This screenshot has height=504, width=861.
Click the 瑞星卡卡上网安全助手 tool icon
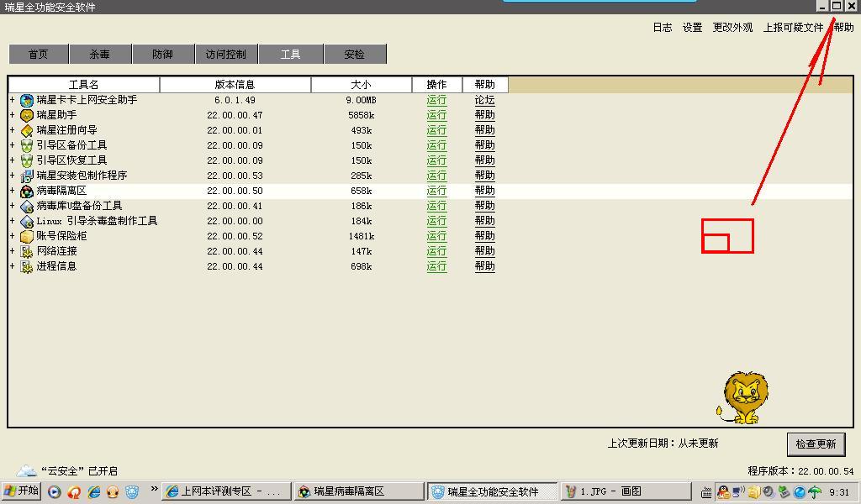[26, 100]
